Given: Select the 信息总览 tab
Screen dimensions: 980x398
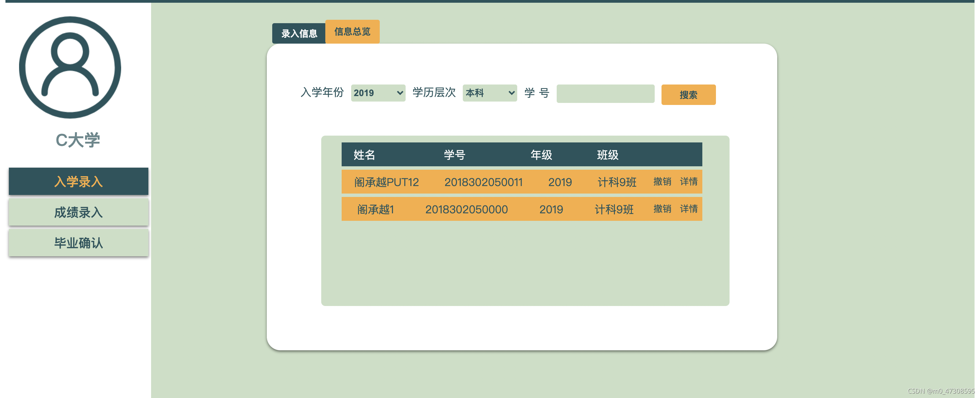Looking at the screenshot, I should [352, 32].
